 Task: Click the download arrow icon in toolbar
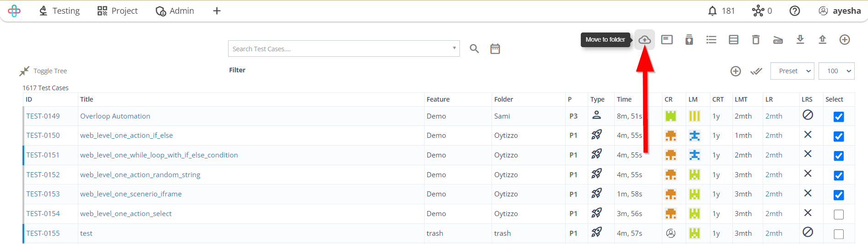[x=800, y=40]
